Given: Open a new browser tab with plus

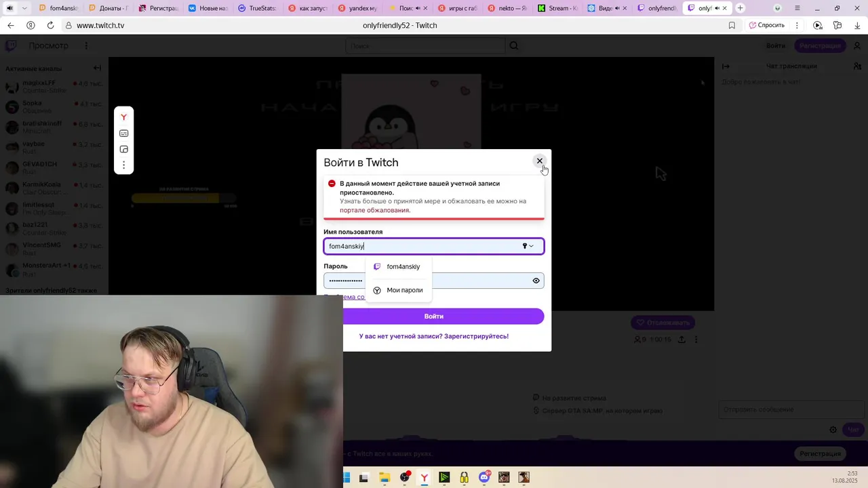Looking at the screenshot, I should 741,8.
